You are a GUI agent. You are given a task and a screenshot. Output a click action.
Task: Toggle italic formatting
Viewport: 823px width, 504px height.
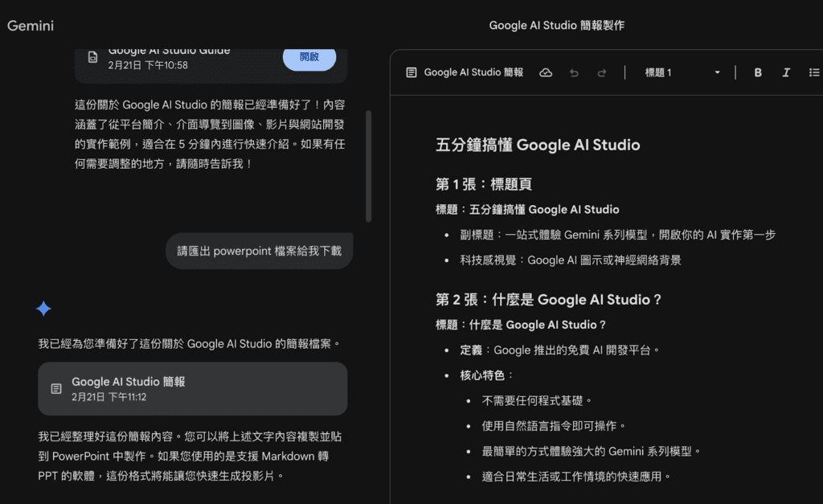[786, 72]
